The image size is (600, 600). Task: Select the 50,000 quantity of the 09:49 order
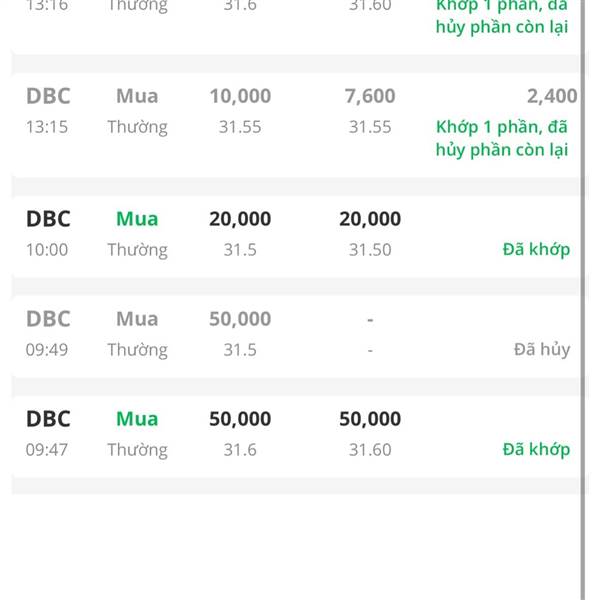(240, 319)
